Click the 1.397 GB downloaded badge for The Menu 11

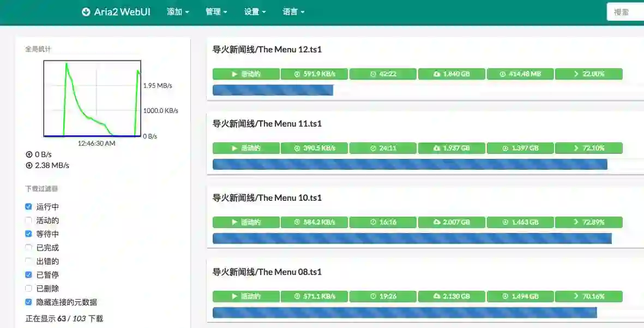[520, 148]
